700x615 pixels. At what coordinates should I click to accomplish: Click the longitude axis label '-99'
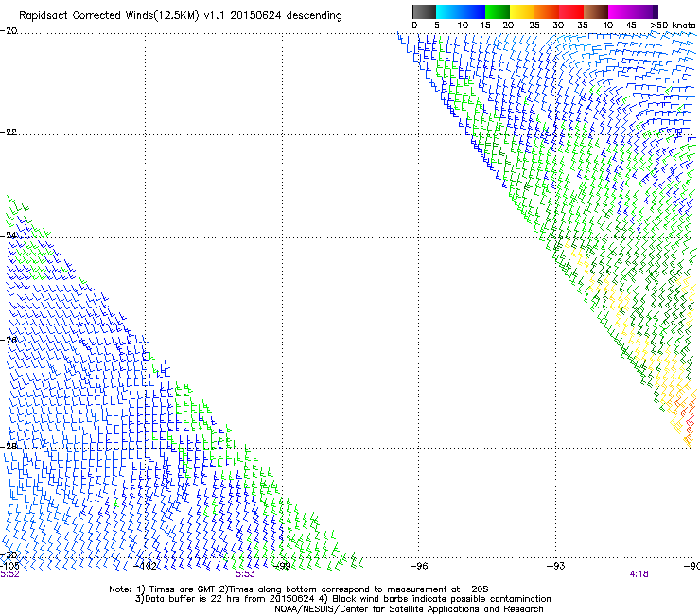(x=282, y=566)
